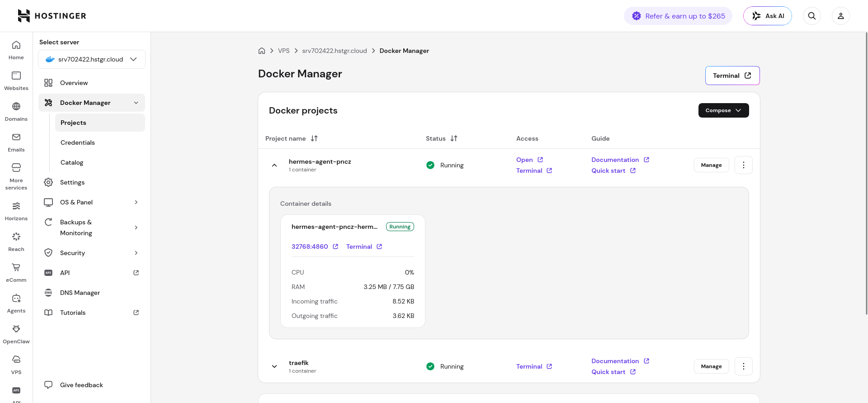
Task: Click the search magnifier icon
Action: pyautogui.click(x=812, y=16)
